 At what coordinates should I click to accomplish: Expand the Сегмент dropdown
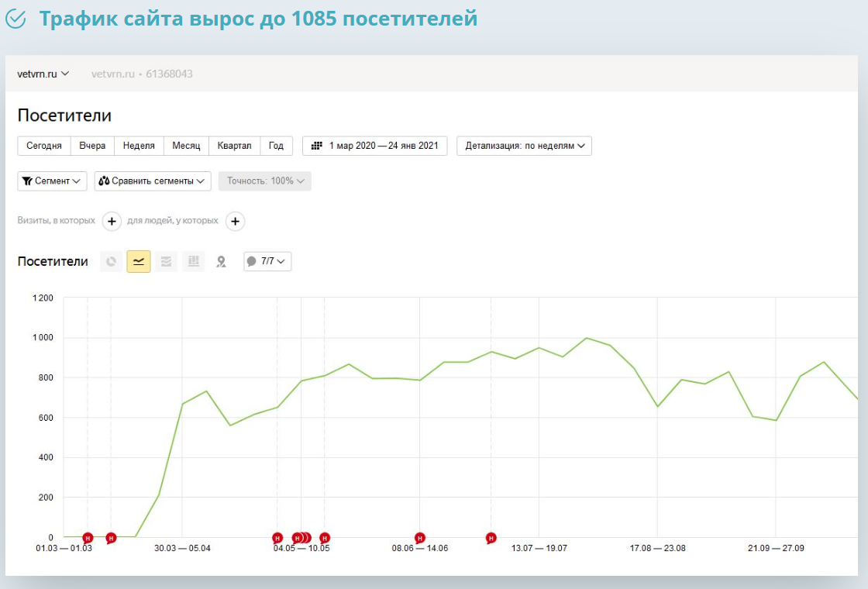52,181
